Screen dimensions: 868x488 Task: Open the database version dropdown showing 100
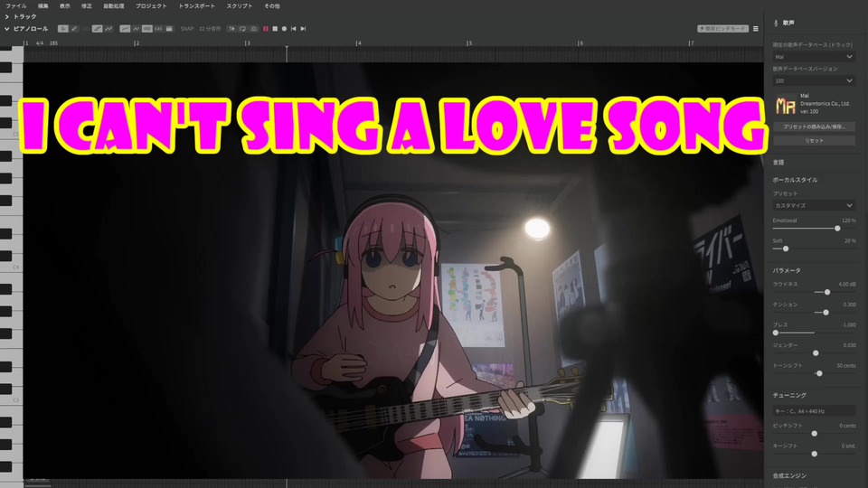pos(814,80)
